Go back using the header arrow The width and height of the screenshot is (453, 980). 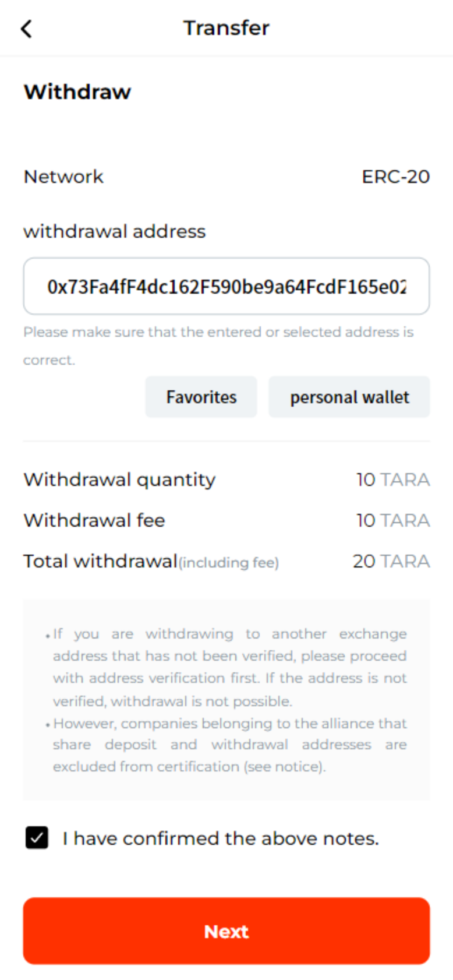pyautogui.click(x=27, y=29)
